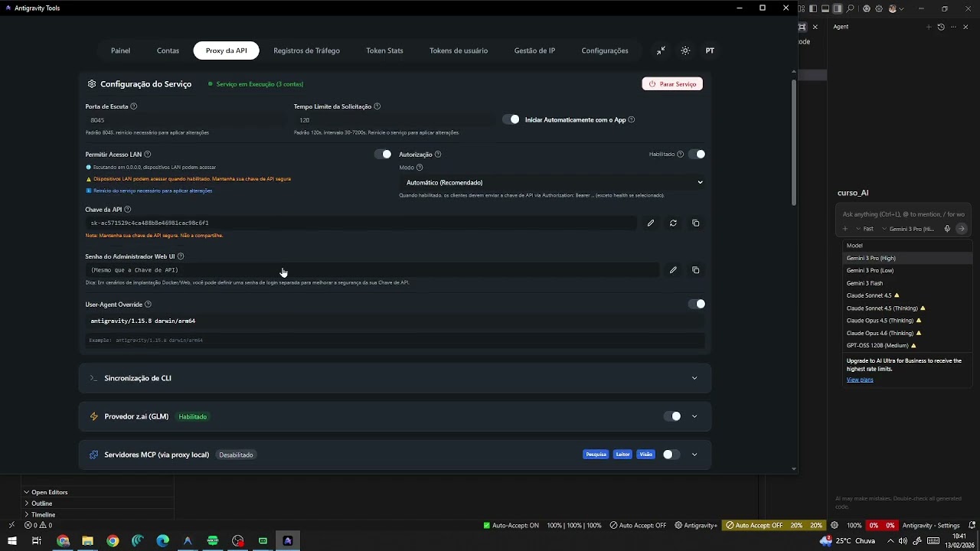Open the User-Agent Override help icon
The height and width of the screenshot is (551, 980).
(149, 305)
